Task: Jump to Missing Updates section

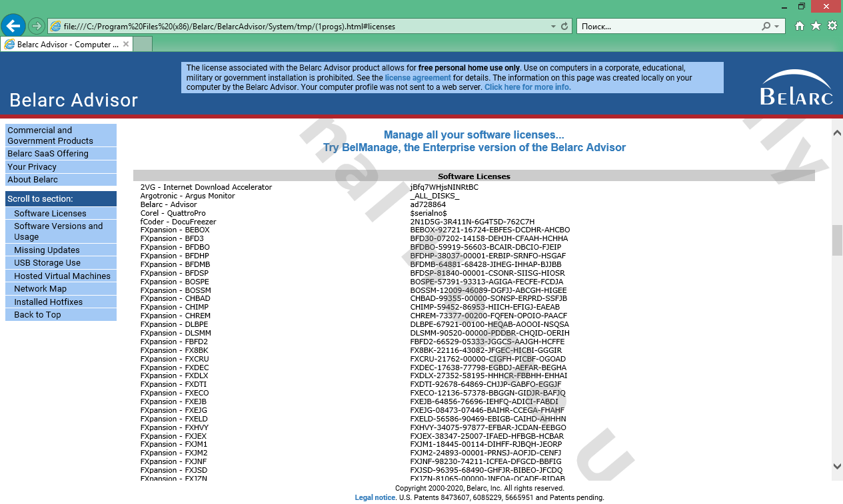Action: [x=61, y=250]
